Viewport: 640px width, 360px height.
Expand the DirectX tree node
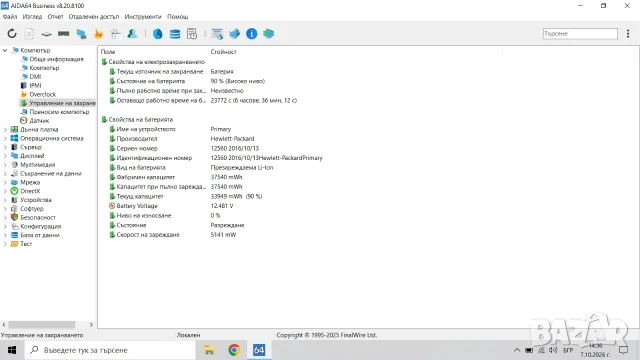(x=5, y=191)
